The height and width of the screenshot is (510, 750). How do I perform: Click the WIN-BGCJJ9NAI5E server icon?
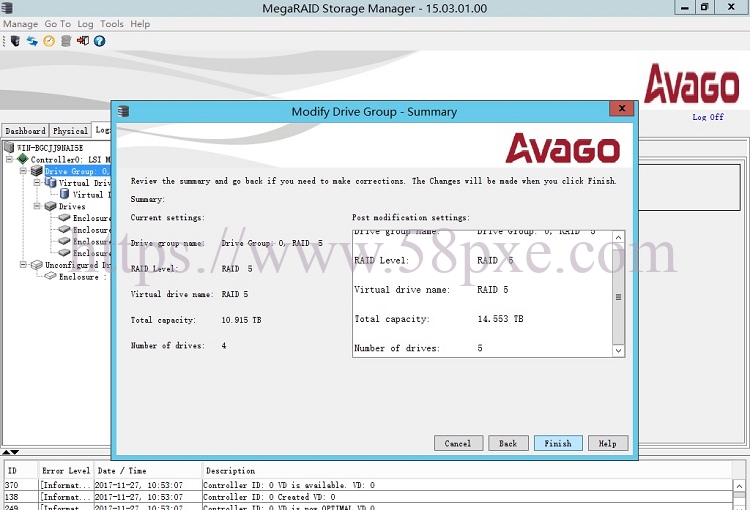(9, 147)
